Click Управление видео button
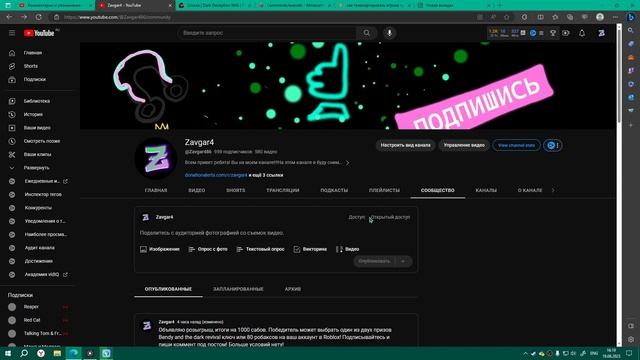The height and width of the screenshot is (360, 640). click(464, 145)
